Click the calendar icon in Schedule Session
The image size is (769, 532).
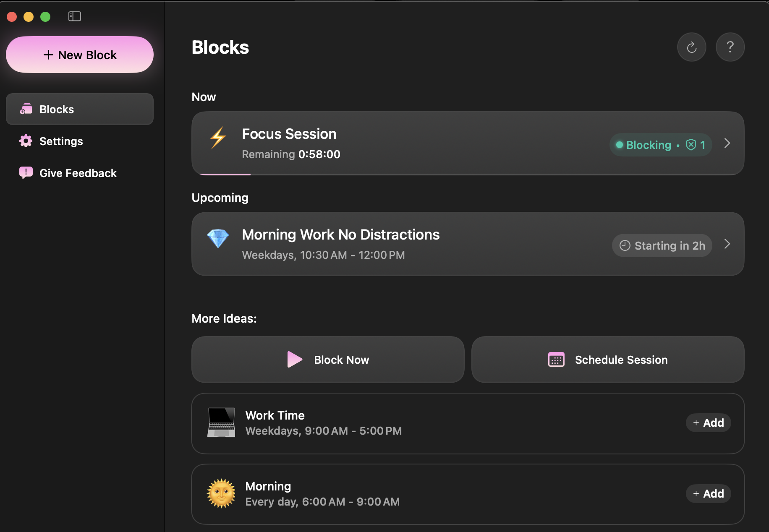(556, 360)
